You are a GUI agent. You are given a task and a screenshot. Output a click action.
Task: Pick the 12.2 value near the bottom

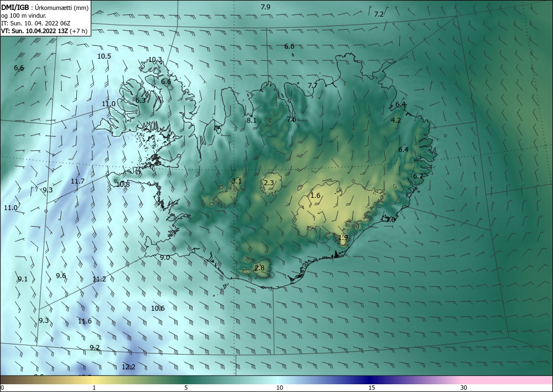coord(128,367)
